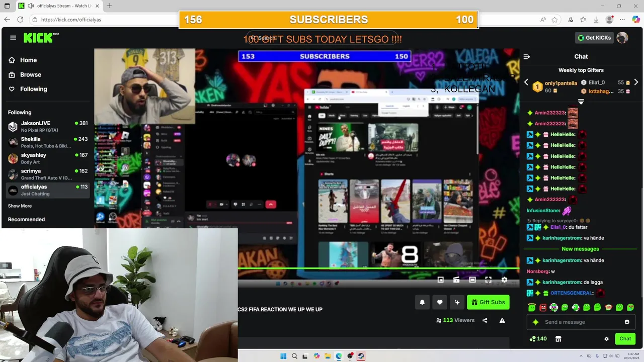644x362 pixels.
Task: Open the browser three-dots settings menu
Action: pos(622,20)
